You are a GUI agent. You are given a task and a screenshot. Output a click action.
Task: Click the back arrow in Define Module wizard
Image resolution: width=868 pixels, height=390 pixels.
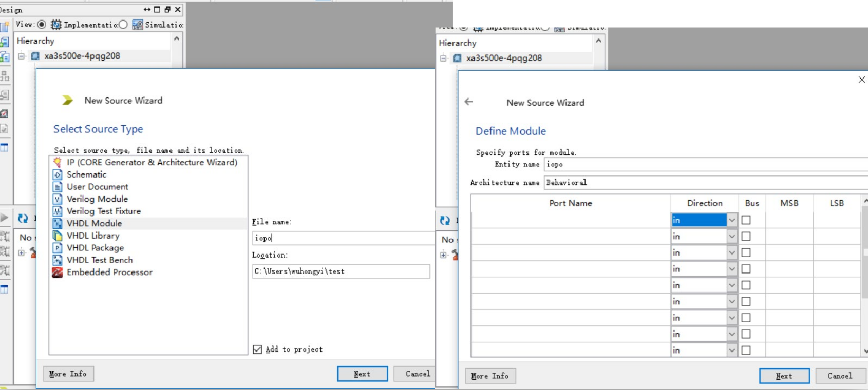468,102
